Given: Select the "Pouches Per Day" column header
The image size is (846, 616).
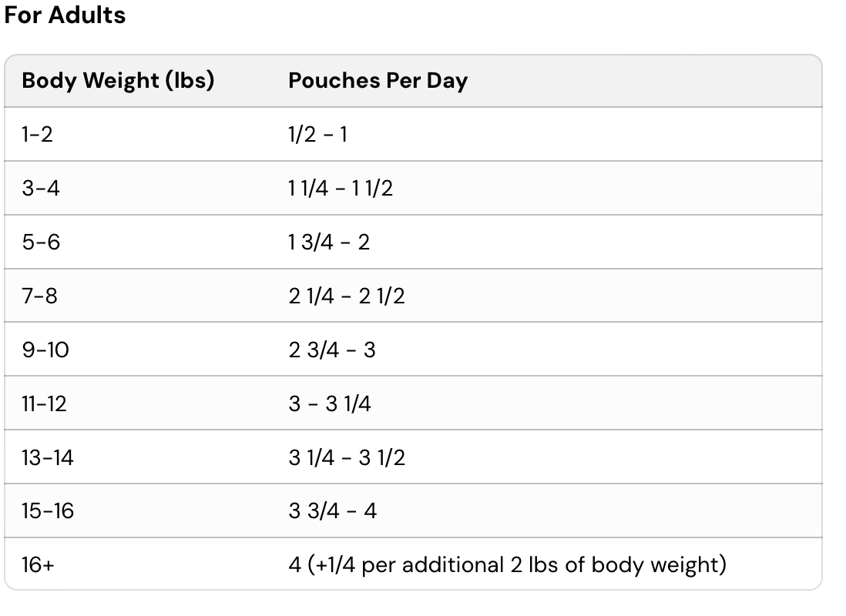Looking at the screenshot, I should tap(378, 80).
